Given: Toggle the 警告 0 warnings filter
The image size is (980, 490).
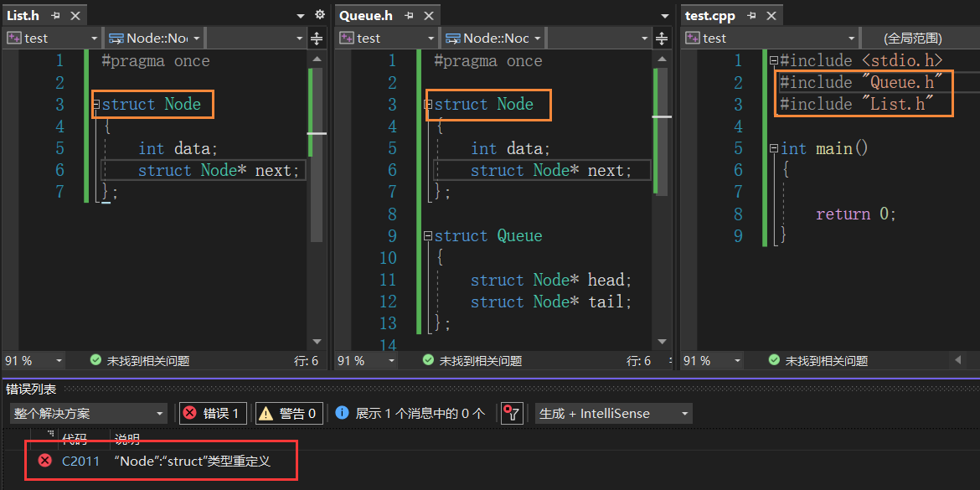Looking at the screenshot, I should click(288, 413).
